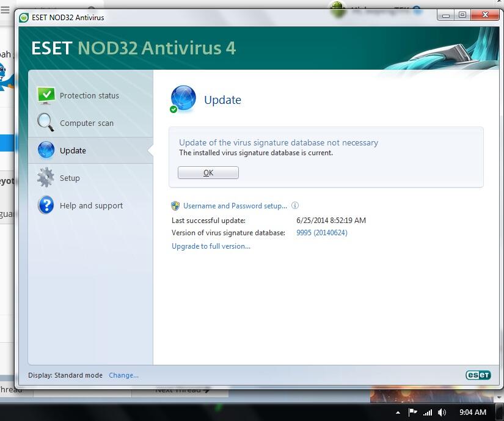The image size is (504, 421).
Task: Click the 'Last successful update:' label
Action: click(208, 221)
